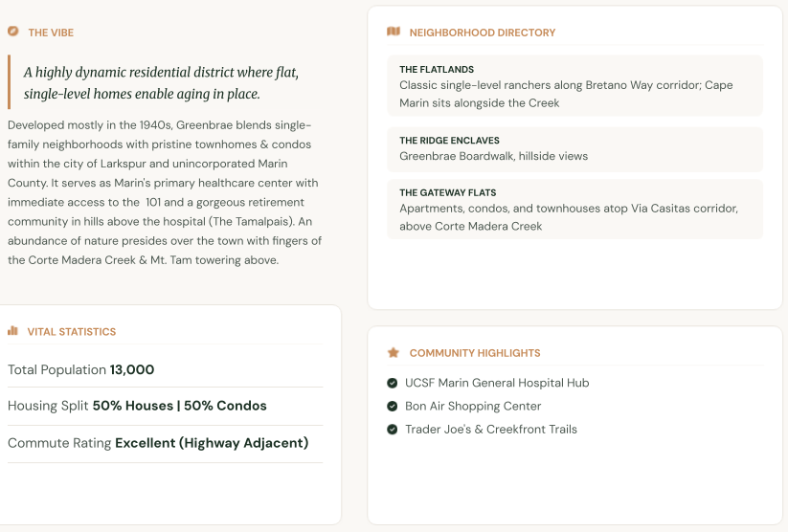Click the leaf icon beside The Vibe
This screenshot has height=532, width=788.
(13, 32)
